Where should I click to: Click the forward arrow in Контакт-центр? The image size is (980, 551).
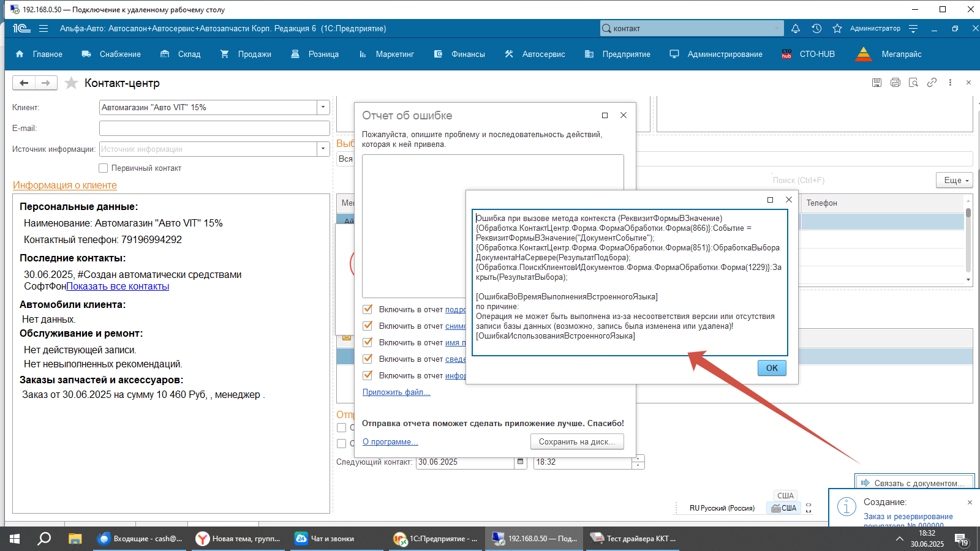[46, 83]
